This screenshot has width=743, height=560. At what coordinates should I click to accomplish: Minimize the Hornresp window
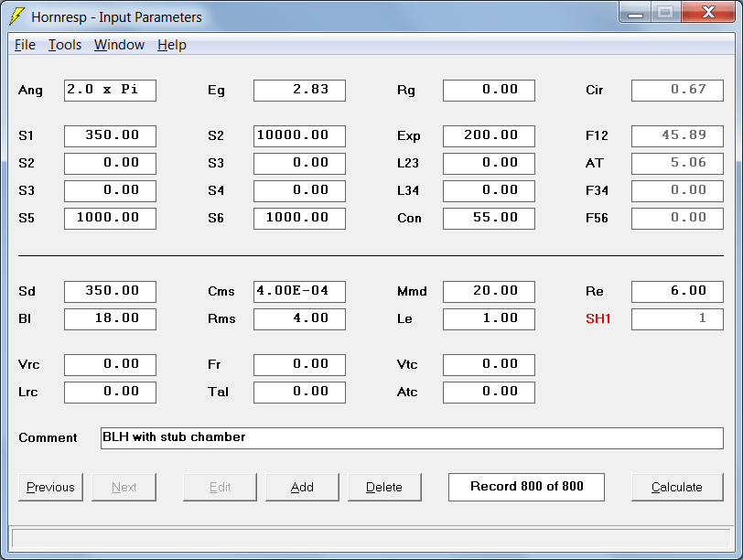[x=635, y=12]
